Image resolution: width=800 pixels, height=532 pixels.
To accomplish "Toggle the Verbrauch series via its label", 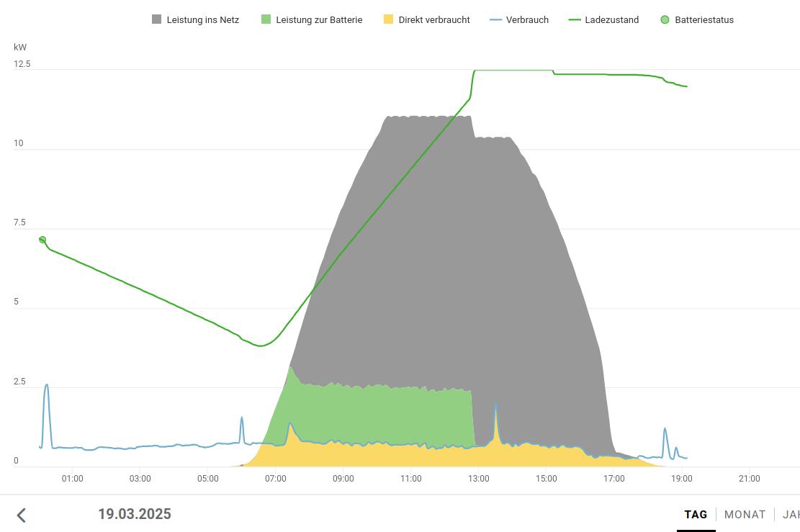I will pos(527,20).
